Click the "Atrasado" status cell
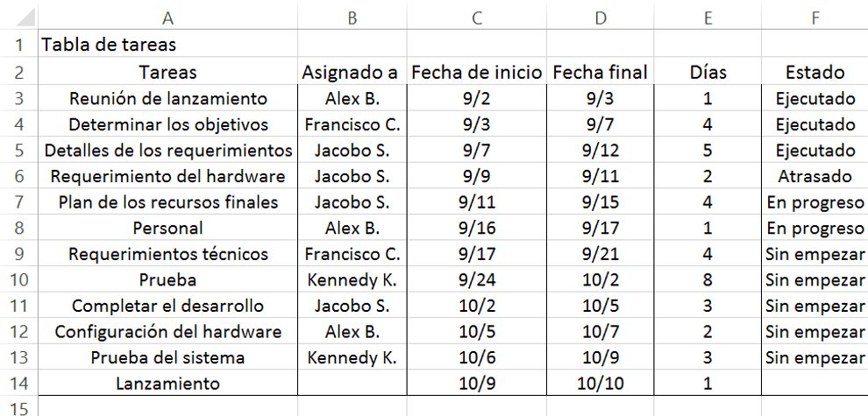The height and width of the screenshot is (416, 868). 814,176
